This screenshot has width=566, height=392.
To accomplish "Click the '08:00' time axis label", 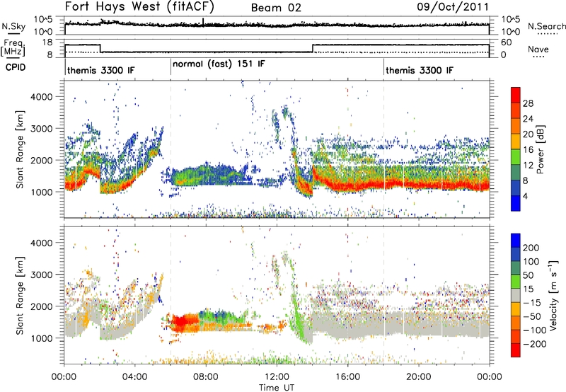I will [x=206, y=377].
